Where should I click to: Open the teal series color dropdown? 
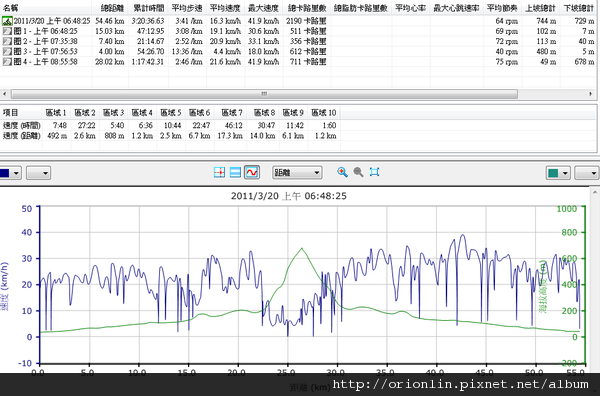click(558, 173)
